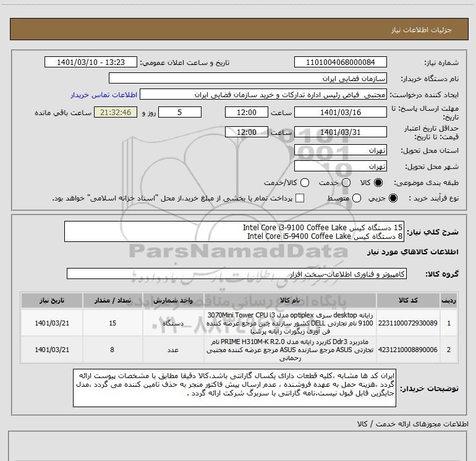Click the شهر محل تحویل field تهران
This screenshot has height=461, width=476.
(x=340, y=166)
